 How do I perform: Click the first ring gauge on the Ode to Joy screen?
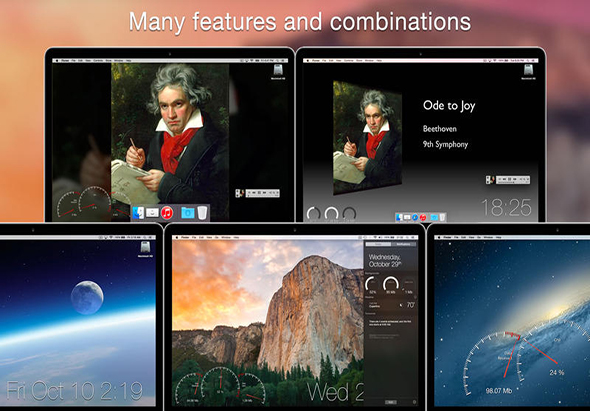pyautogui.click(x=313, y=213)
